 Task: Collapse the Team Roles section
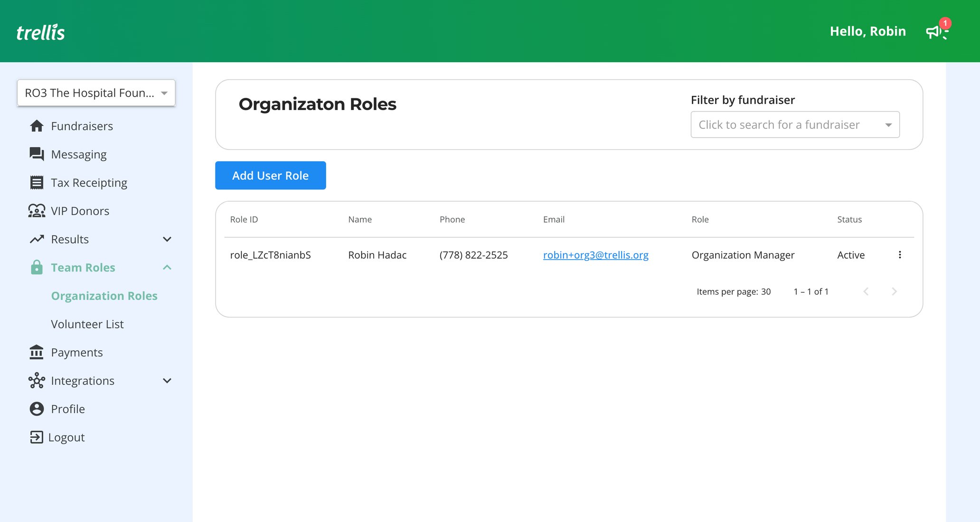[167, 267]
